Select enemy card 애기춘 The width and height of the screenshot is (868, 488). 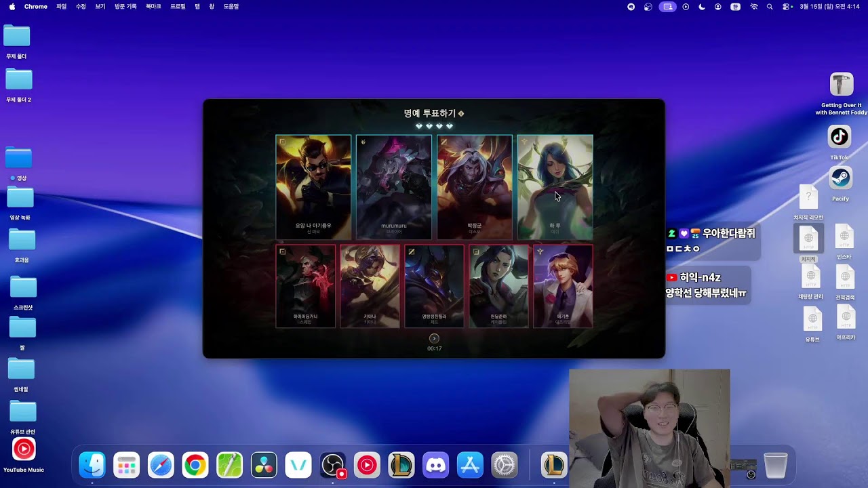pyautogui.click(x=564, y=286)
